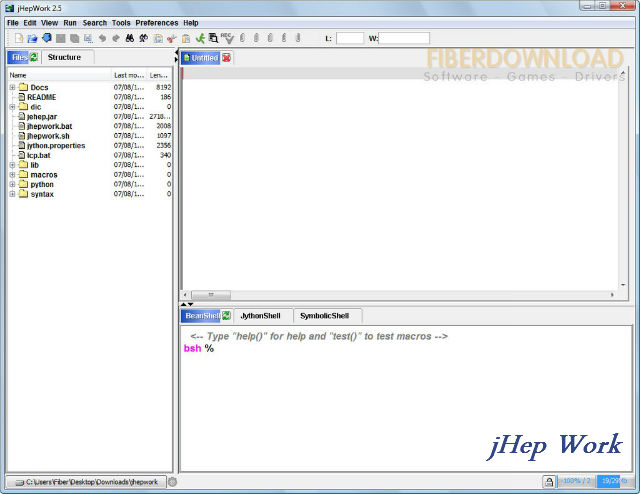Click the green refresh icon on Files tab
The image size is (640, 494).
(33, 57)
